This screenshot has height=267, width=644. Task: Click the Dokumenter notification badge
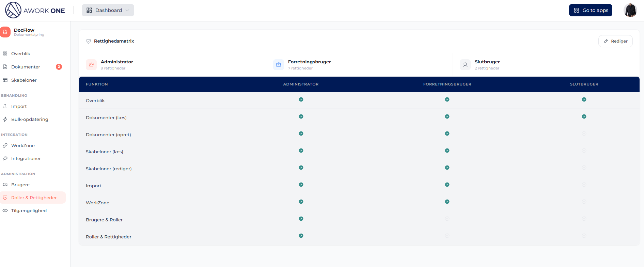point(59,67)
